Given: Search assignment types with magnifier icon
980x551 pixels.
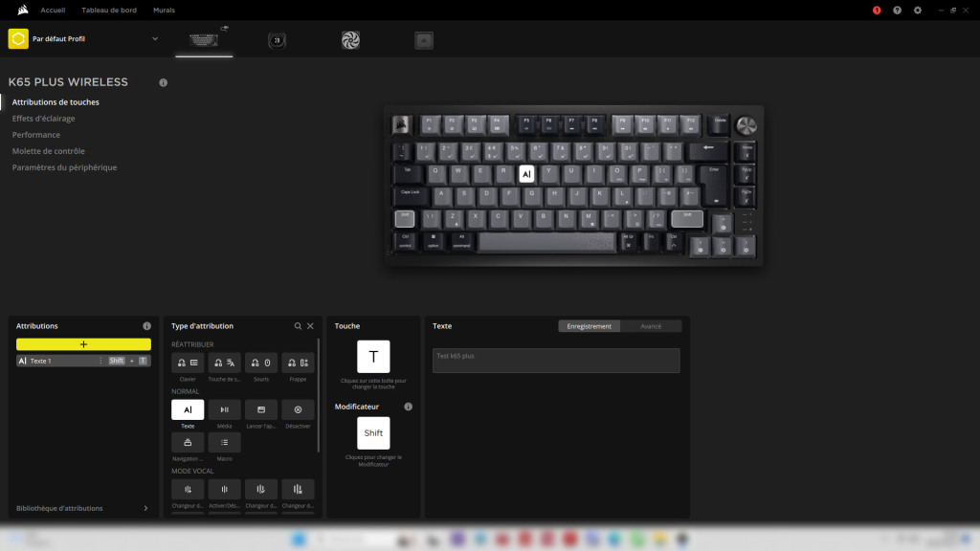Looking at the screenshot, I should (299, 326).
